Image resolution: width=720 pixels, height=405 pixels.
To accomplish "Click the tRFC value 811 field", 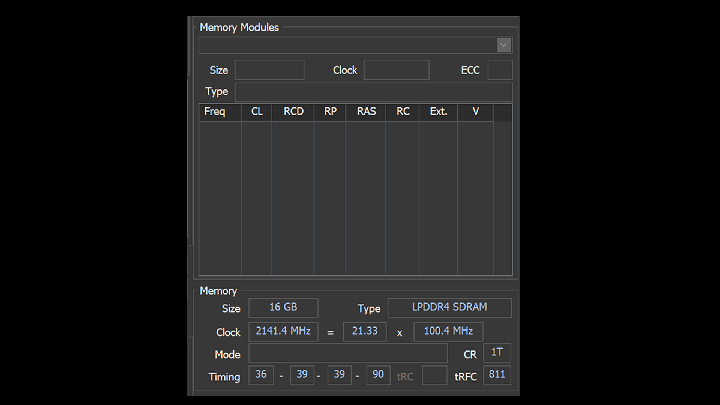I will click(x=497, y=376).
